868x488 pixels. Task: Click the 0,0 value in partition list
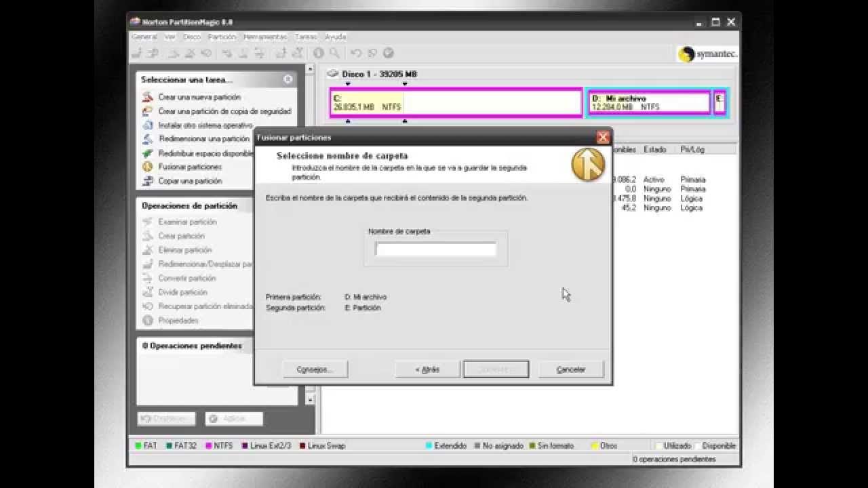click(x=631, y=189)
